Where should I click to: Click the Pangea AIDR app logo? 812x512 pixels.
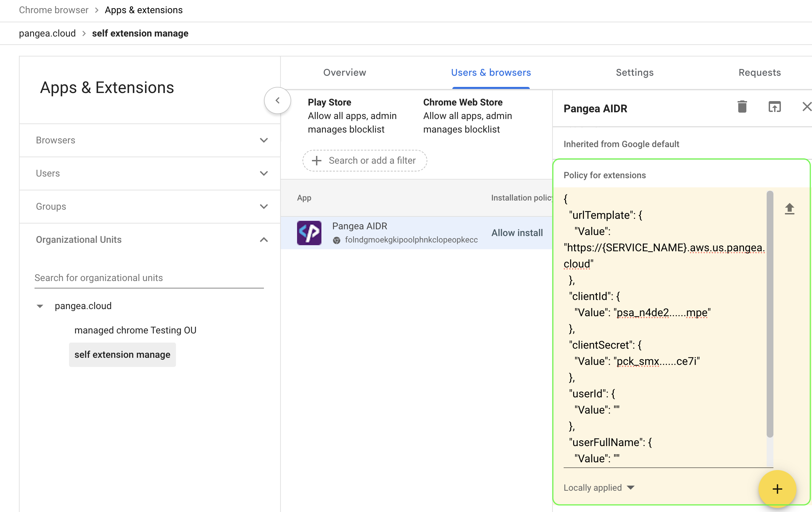click(x=309, y=233)
